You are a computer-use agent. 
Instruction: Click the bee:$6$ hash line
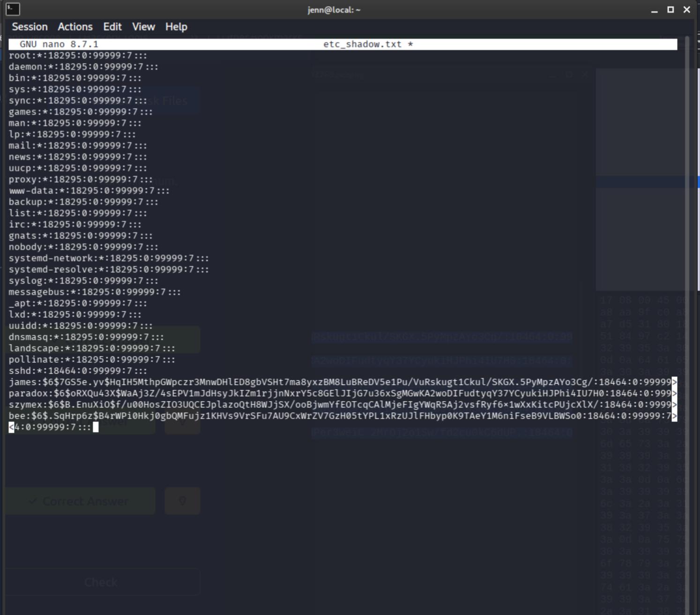pos(343,415)
